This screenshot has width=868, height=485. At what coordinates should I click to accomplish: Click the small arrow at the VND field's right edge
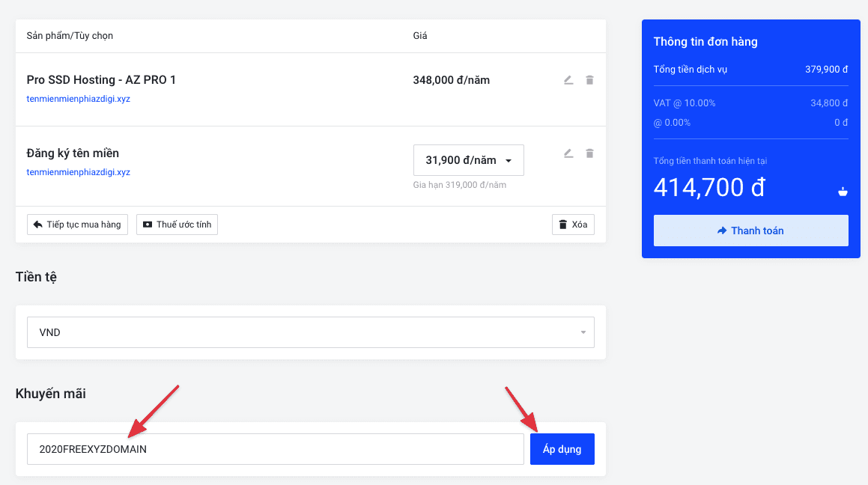coord(583,332)
